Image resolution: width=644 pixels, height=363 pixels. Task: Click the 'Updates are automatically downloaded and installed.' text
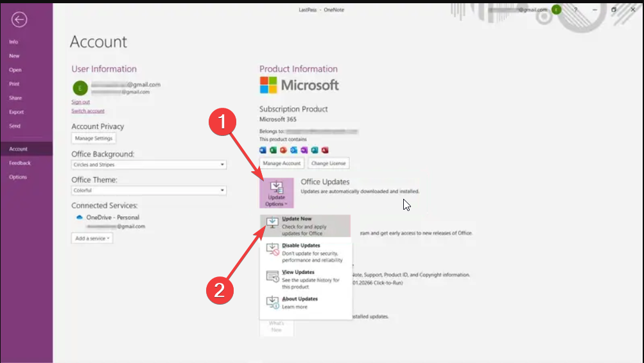point(360,192)
